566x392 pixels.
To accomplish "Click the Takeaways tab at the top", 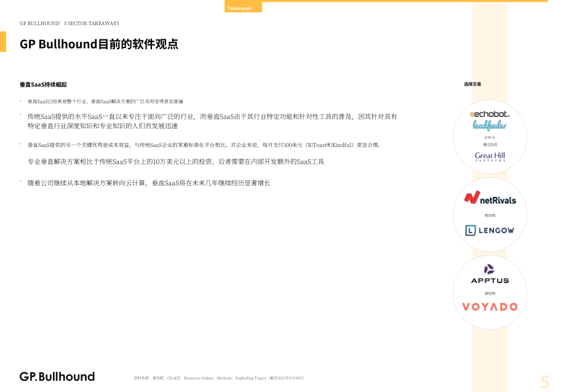I will 243,7.
